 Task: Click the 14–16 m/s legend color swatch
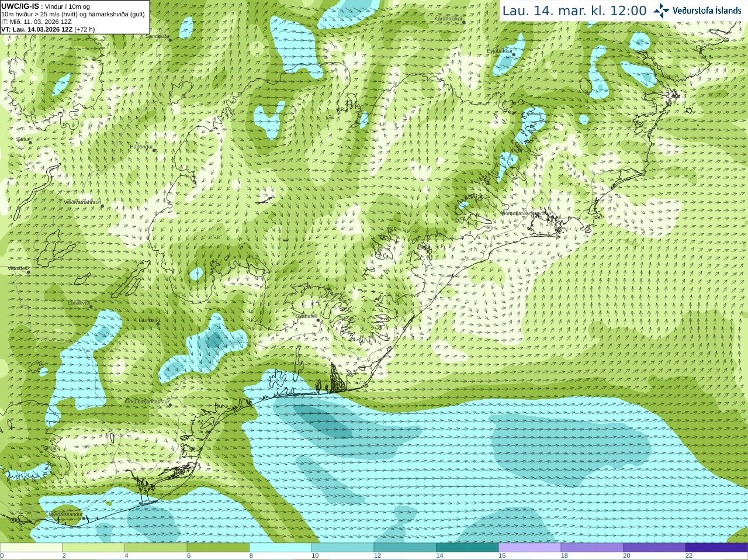click(x=467, y=548)
